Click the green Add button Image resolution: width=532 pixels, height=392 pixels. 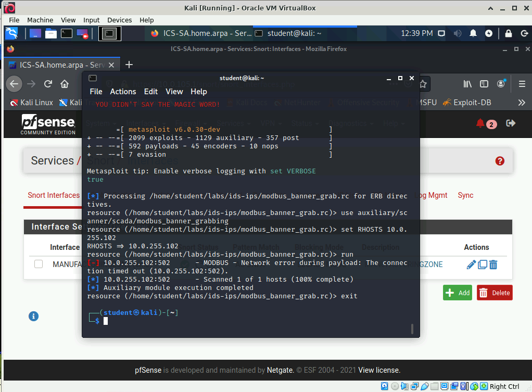pyautogui.click(x=458, y=293)
